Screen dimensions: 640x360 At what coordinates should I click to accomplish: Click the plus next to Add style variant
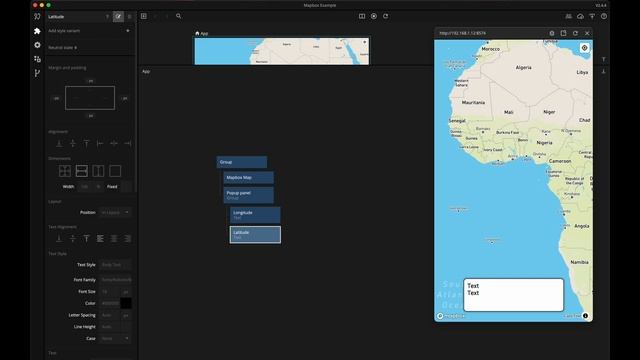click(x=128, y=31)
